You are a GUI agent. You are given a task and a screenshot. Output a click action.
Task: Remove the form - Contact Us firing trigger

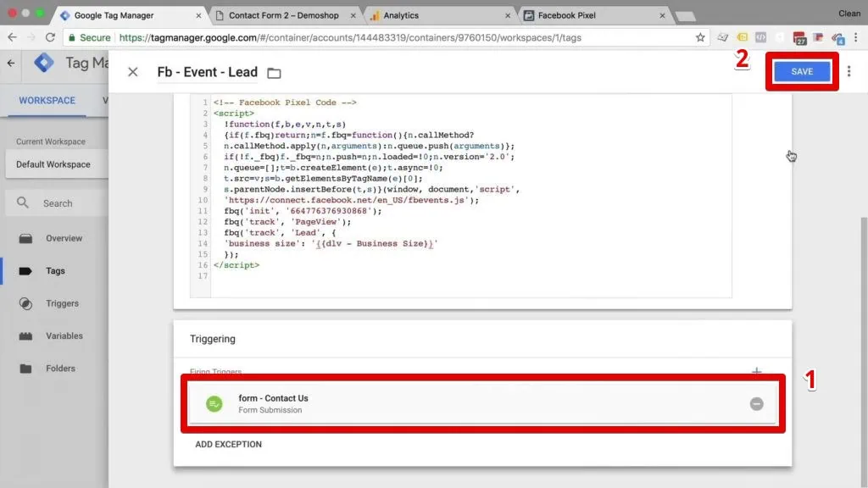(757, 404)
